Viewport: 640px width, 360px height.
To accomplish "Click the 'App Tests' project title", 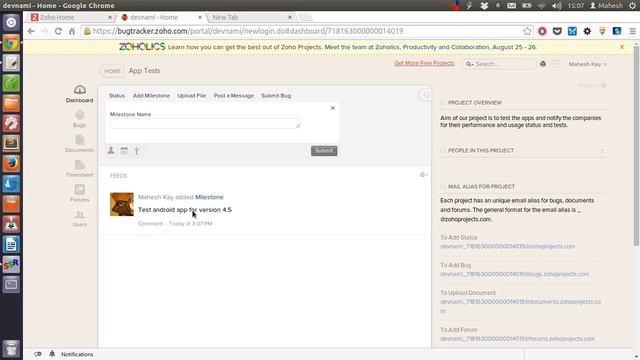I will pos(144,71).
